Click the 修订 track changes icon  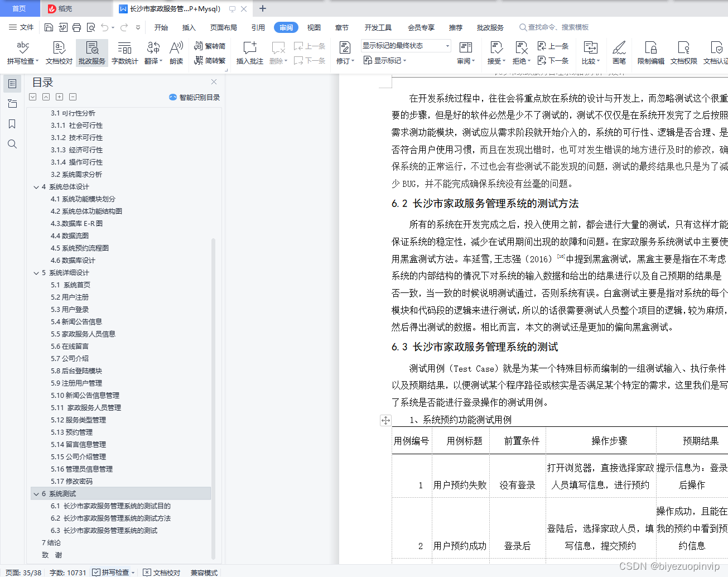pos(345,48)
